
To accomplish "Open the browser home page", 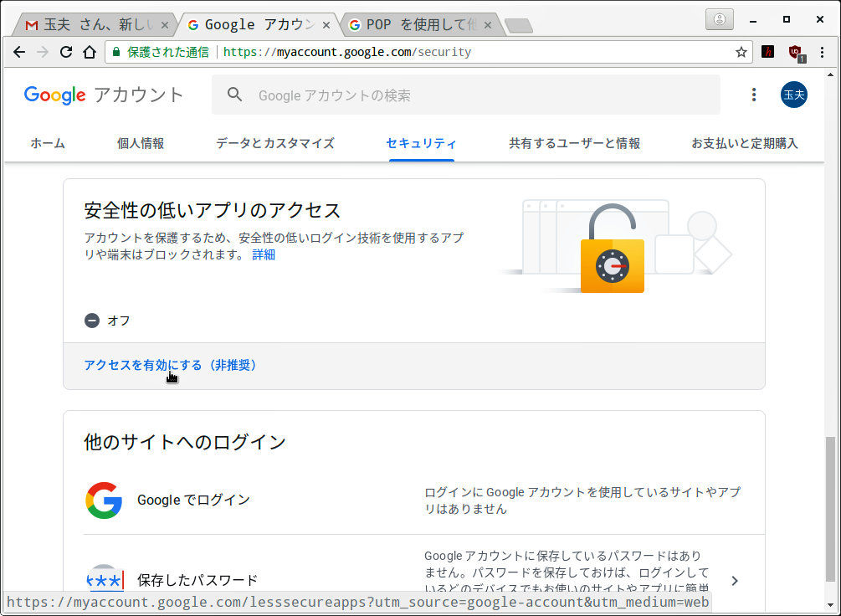I will point(90,52).
